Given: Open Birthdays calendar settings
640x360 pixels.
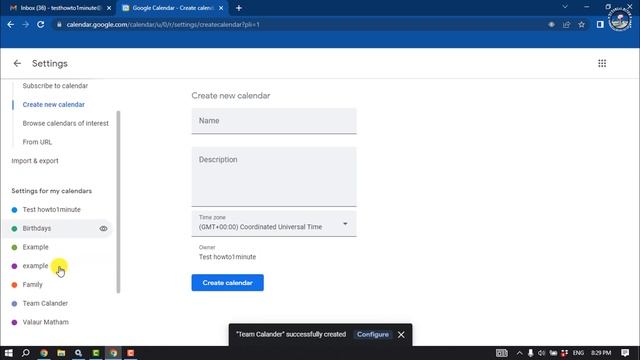Looking at the screenshot, I should [37, 228].
